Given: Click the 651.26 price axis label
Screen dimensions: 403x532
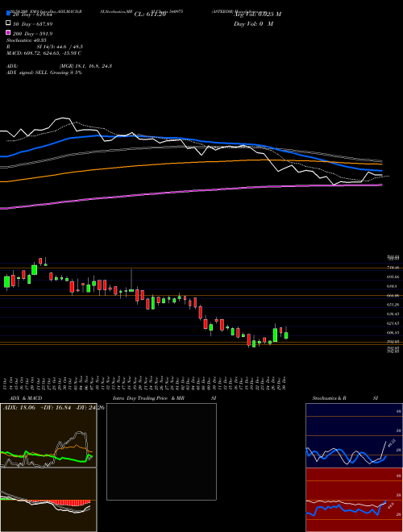Looking at the screenshot, I should pyautogui.click(x=393, y=305).
